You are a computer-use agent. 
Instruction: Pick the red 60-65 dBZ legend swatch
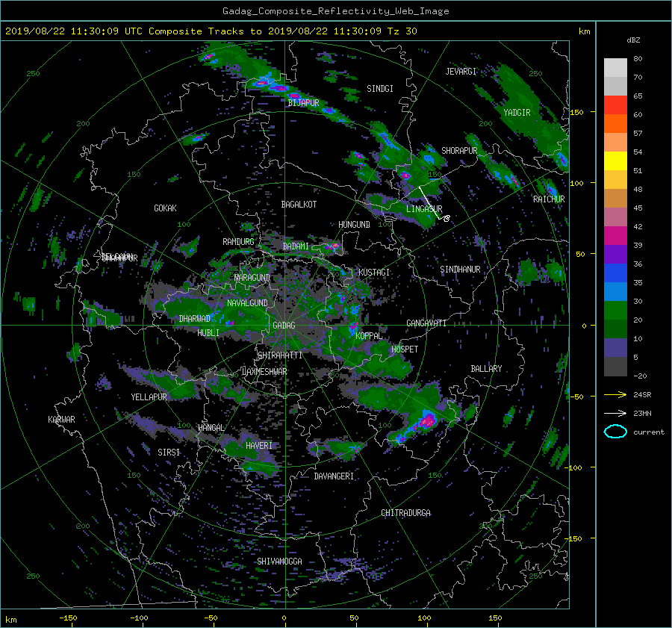pos(615,105)
